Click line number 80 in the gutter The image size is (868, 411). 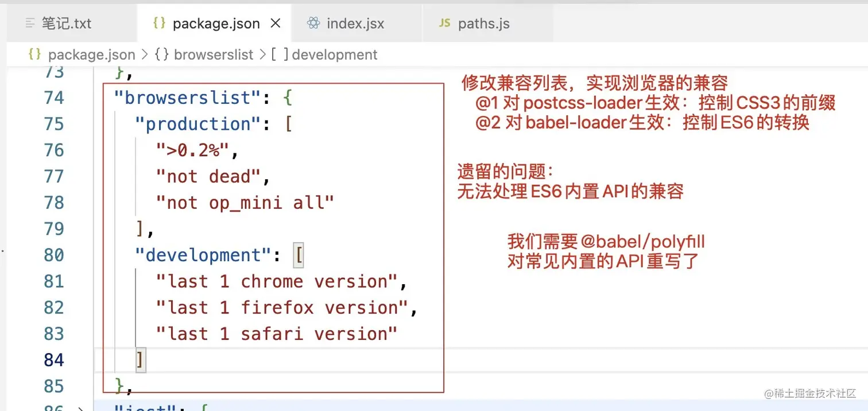click(53, 255)
